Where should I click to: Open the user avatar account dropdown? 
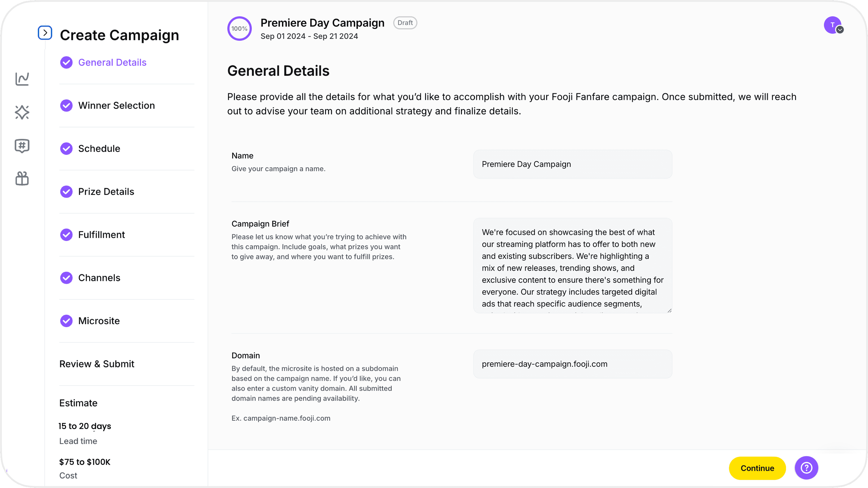coord(833,25)
